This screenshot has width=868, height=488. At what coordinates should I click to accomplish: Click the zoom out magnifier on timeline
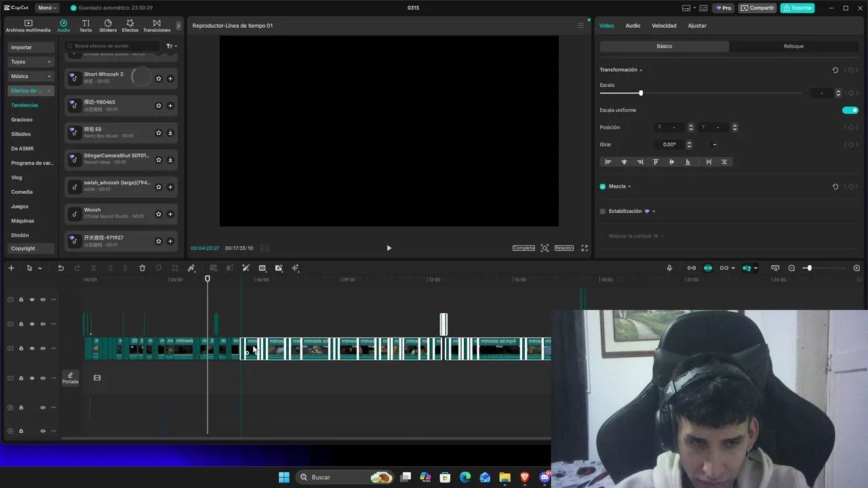[x=791, y=268]
